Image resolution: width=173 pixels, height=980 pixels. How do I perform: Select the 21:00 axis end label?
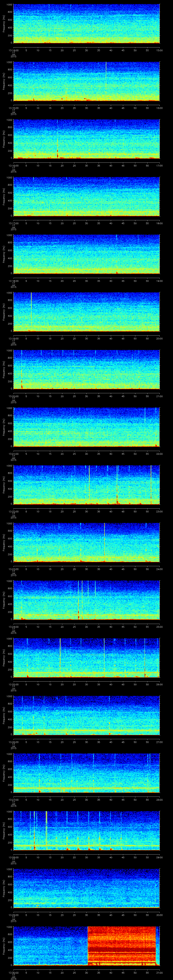(159, 396)
